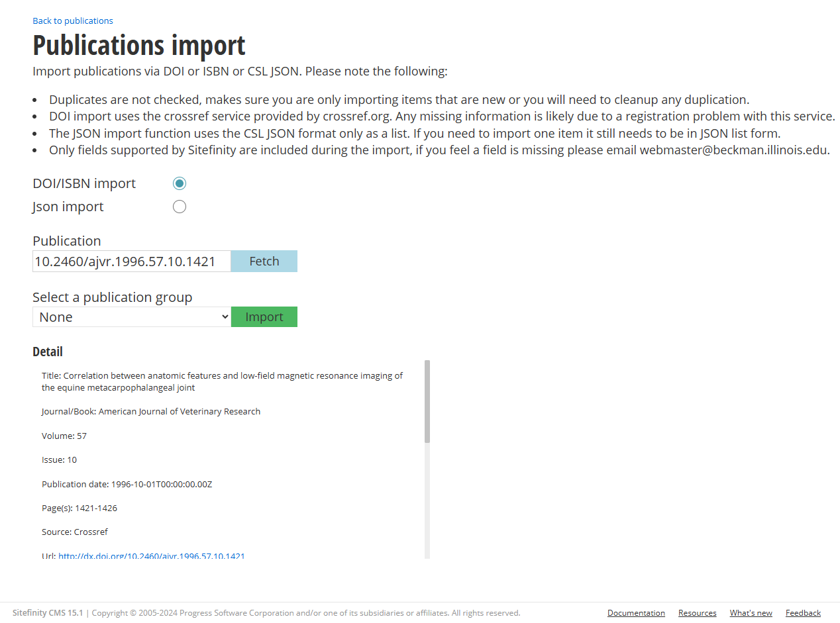
Task: Click the Journal/Book line in Detail
Action: [x=151, y=411]
